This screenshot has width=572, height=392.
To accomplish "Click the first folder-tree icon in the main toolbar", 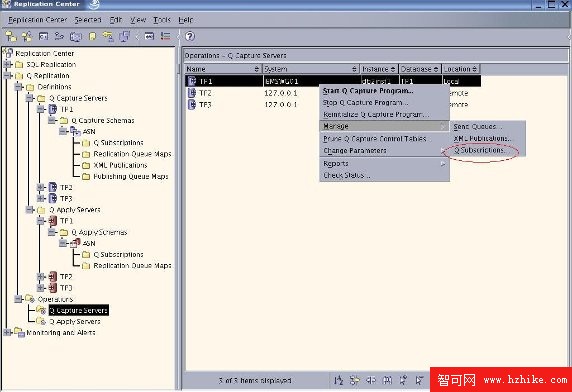I will (x=11, y=36).
